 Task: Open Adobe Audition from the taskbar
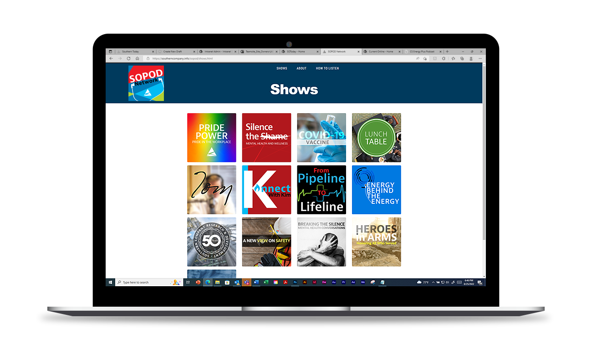tap(334, 283)
